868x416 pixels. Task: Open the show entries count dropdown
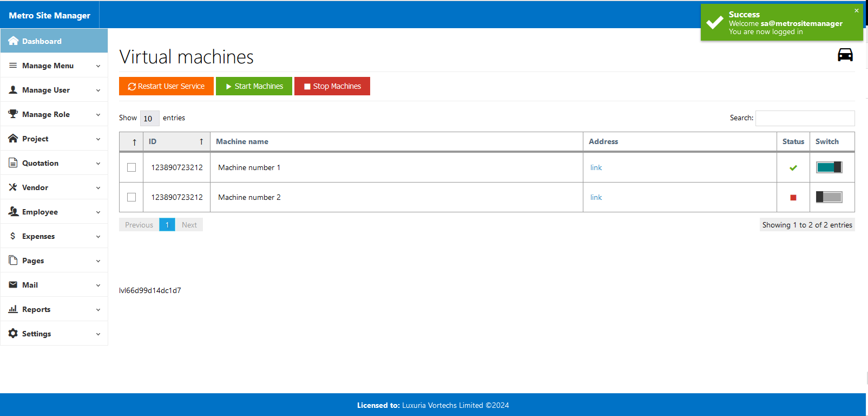149,118
